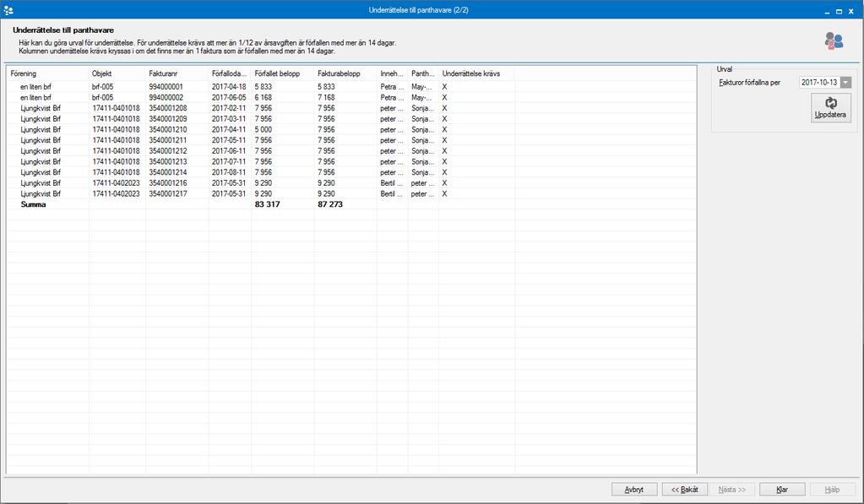Go back with the << Bakåt button
Screen dimensions: 864x504
684,489
